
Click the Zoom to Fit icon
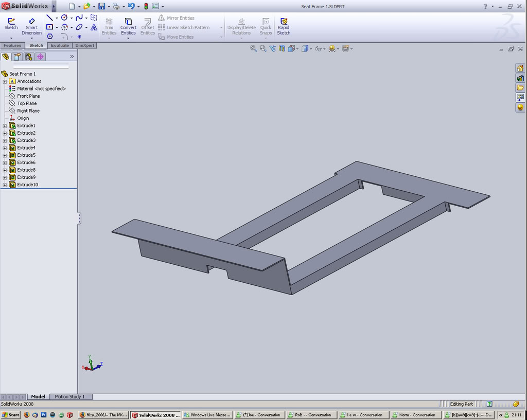253,48
